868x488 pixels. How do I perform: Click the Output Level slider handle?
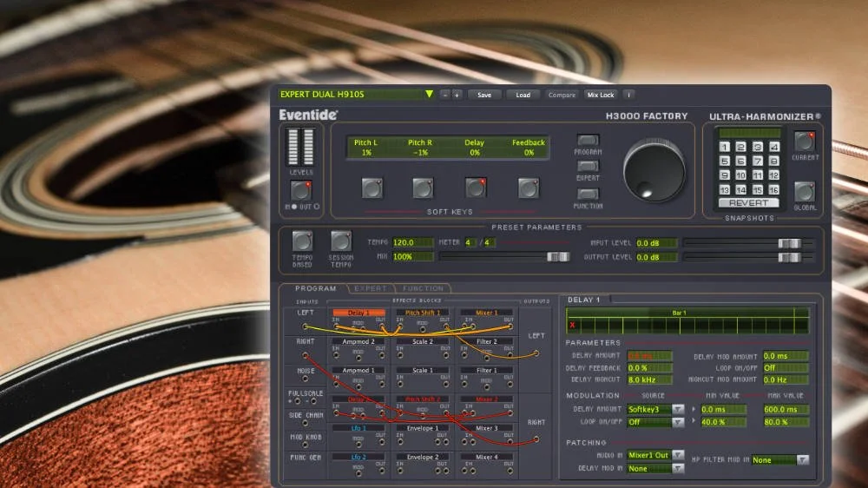tap(789, 258)
